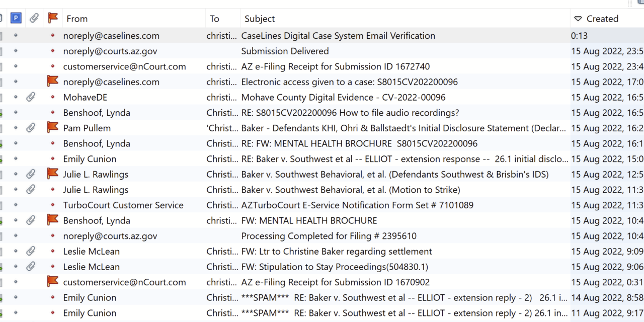The height and width of the screenshot is (322, 644).
Task: Click the attachment paperclip column header
Action: (34, 18)
